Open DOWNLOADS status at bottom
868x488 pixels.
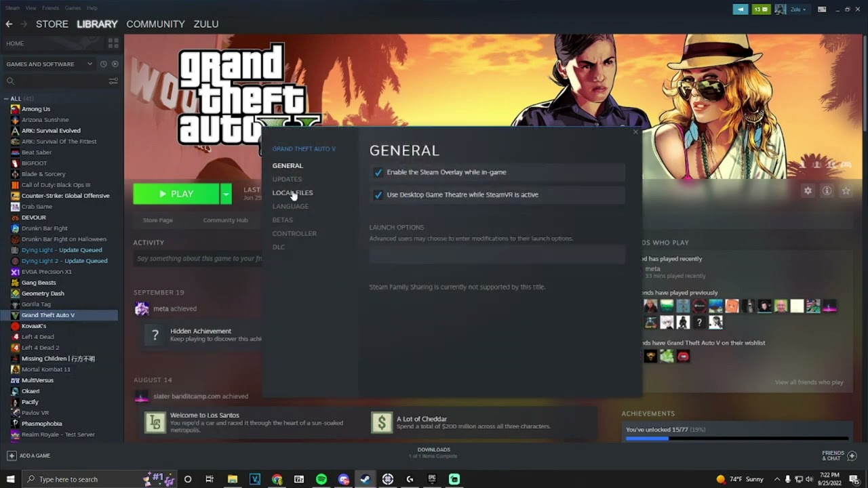click(434, 453)
